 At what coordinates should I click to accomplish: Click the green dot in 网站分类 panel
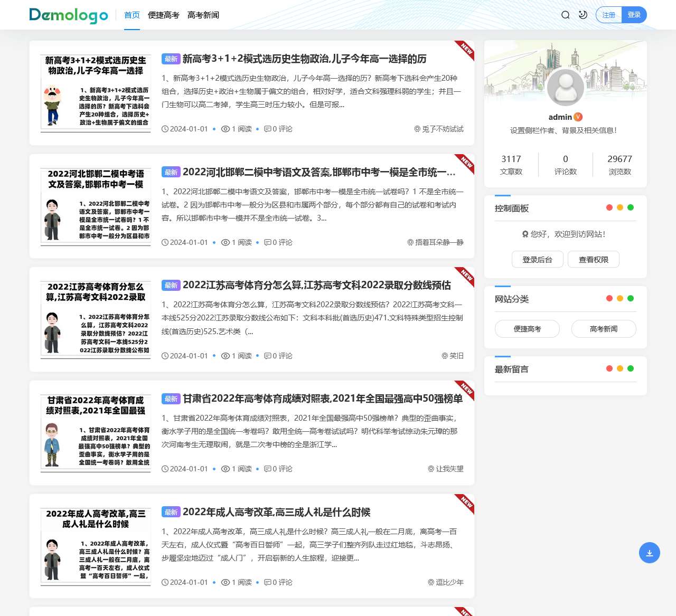point(631,298)
